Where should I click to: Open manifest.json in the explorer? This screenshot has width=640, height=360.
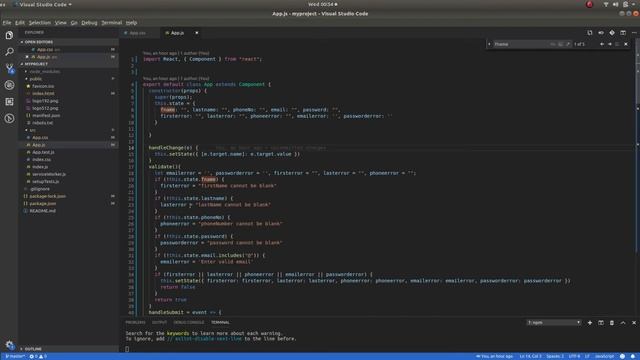(x=46, y=116)
